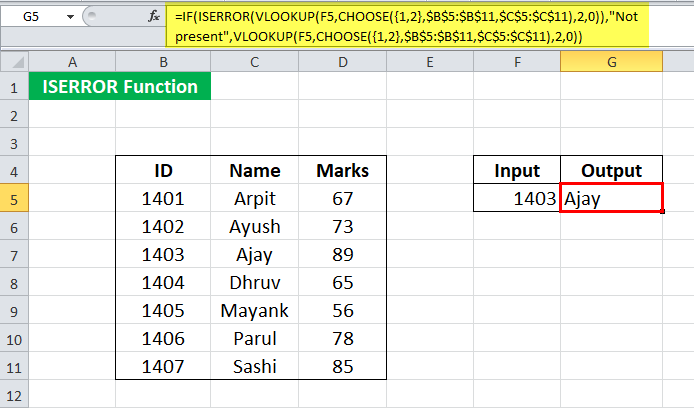Select column D header

pos(343,62)
